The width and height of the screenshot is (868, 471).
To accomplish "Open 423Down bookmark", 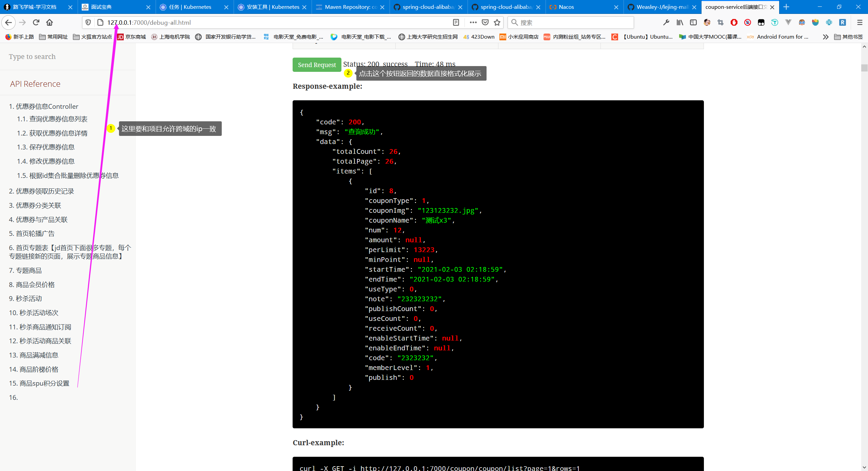I will click(479, 37).
